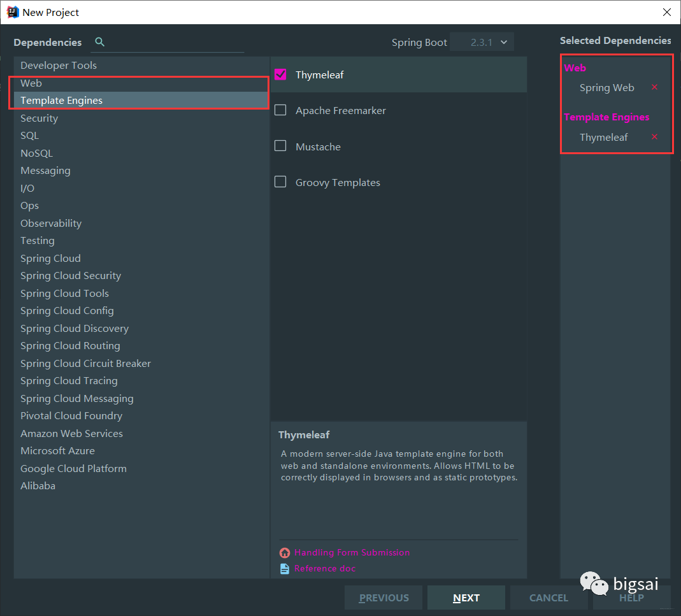Select the Spring Cloud category

pos(141,259)
